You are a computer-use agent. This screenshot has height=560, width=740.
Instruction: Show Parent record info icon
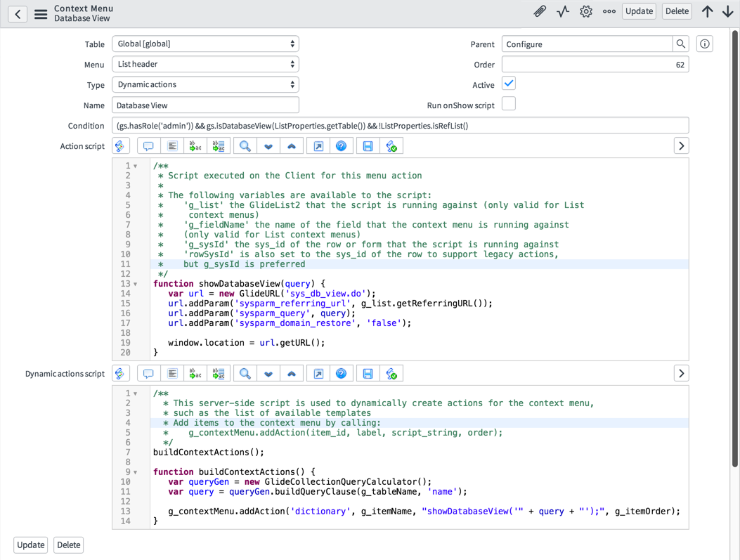pos(705,44)
